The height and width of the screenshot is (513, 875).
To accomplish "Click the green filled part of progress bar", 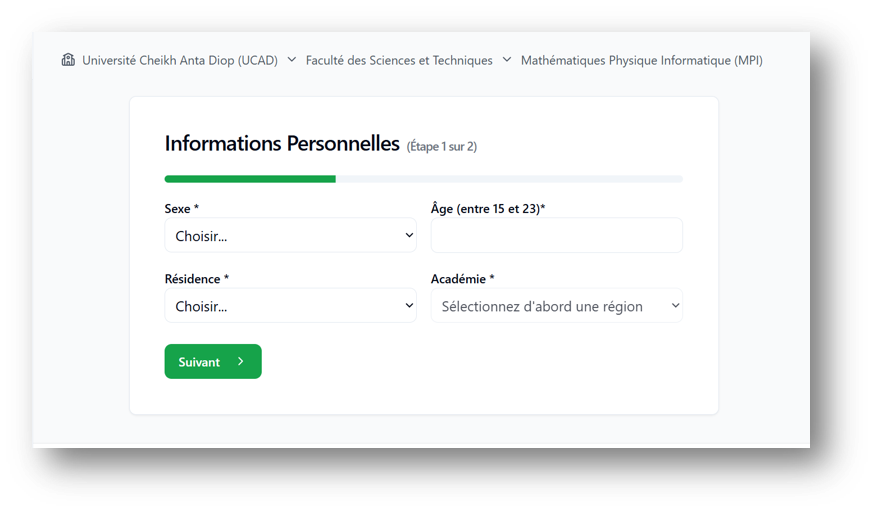I will point(250,179).
